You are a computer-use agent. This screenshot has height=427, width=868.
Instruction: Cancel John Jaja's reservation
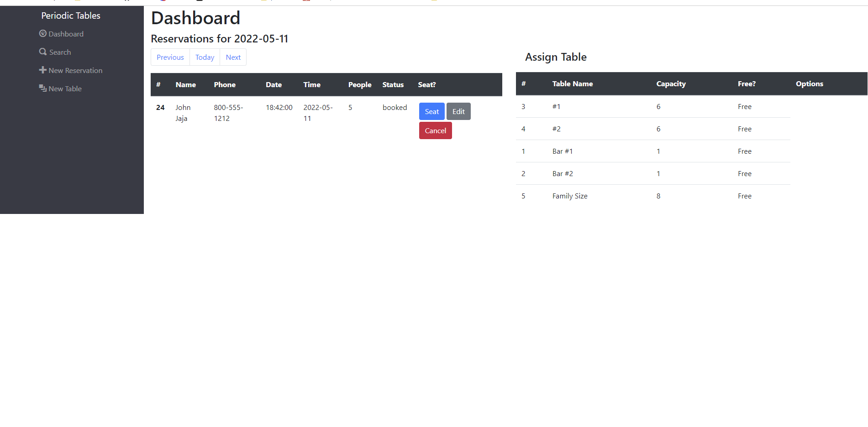(435, 130)
